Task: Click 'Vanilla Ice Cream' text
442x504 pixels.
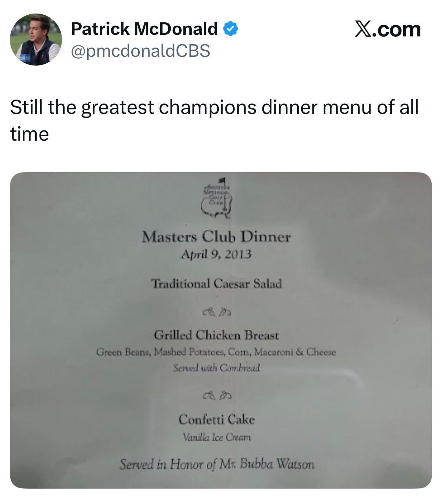Action: coord(217,437)
